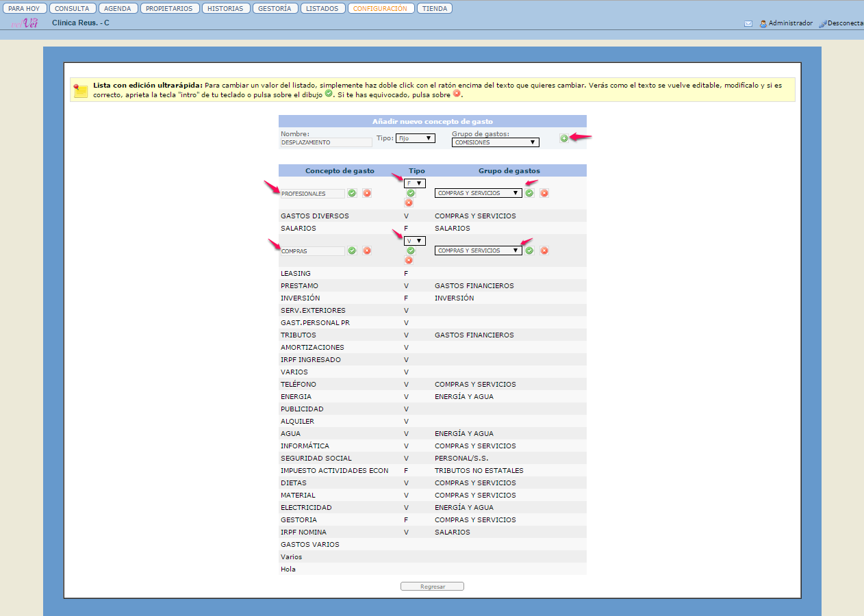Open the Tipo dropdown showing Fijo
The height and width of the screenshot is (616, 864).
[x=416, y=138]
